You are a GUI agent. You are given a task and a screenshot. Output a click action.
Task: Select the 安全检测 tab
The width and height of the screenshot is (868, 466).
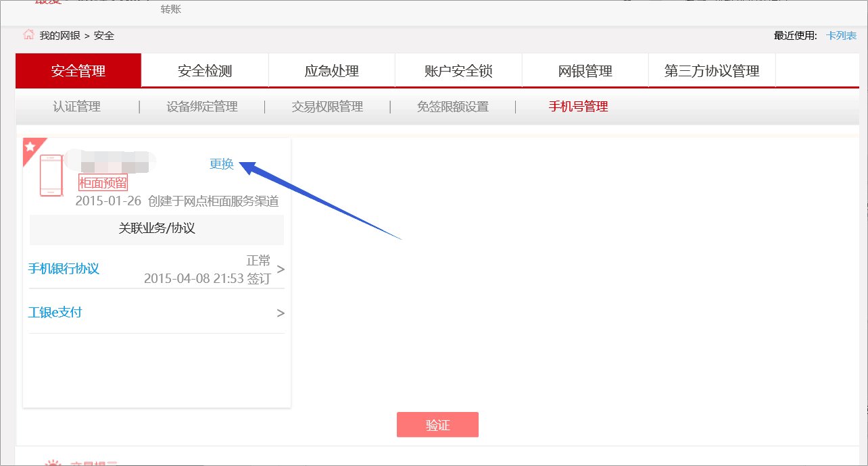(203, 70)
